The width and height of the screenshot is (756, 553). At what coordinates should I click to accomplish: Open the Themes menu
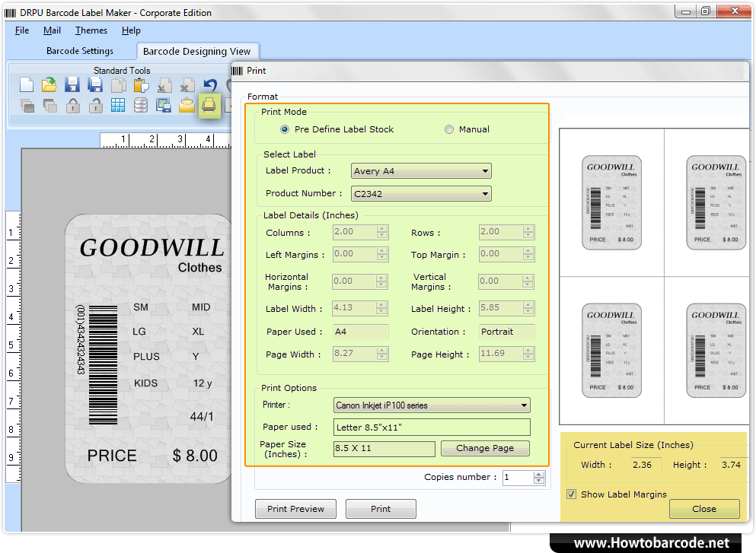[x=91, y=30]
